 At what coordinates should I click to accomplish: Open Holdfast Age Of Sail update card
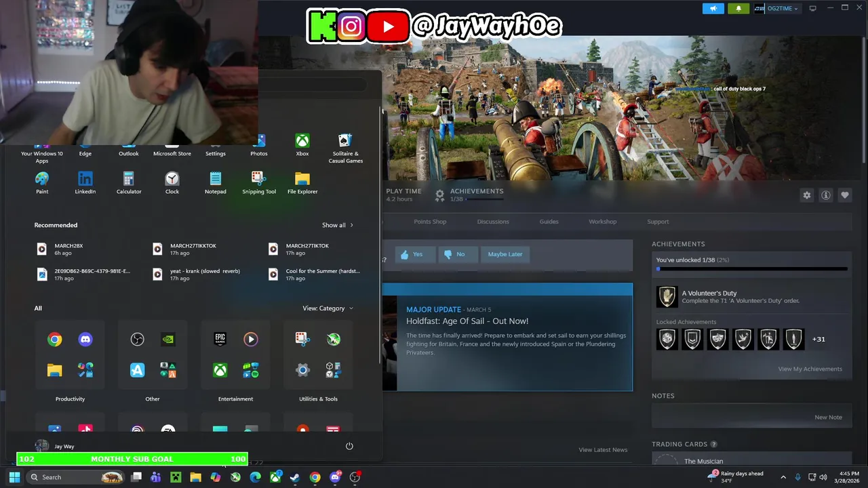[x=507, y=337]
